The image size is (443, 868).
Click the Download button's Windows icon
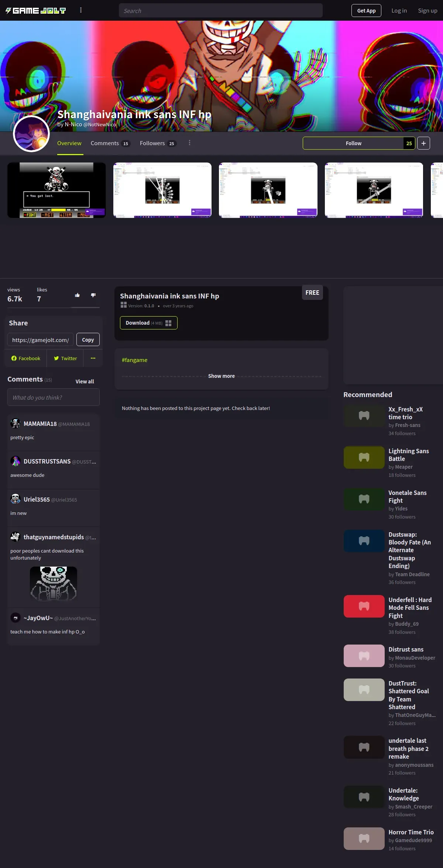tap(168, 323)
